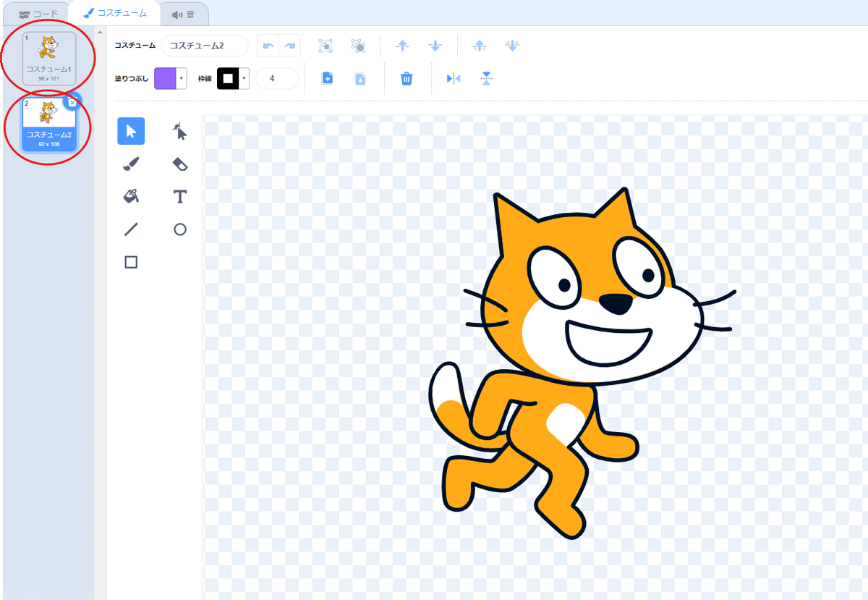Move selection Forward one layer
868x600 pixels.
pos(403,46)
